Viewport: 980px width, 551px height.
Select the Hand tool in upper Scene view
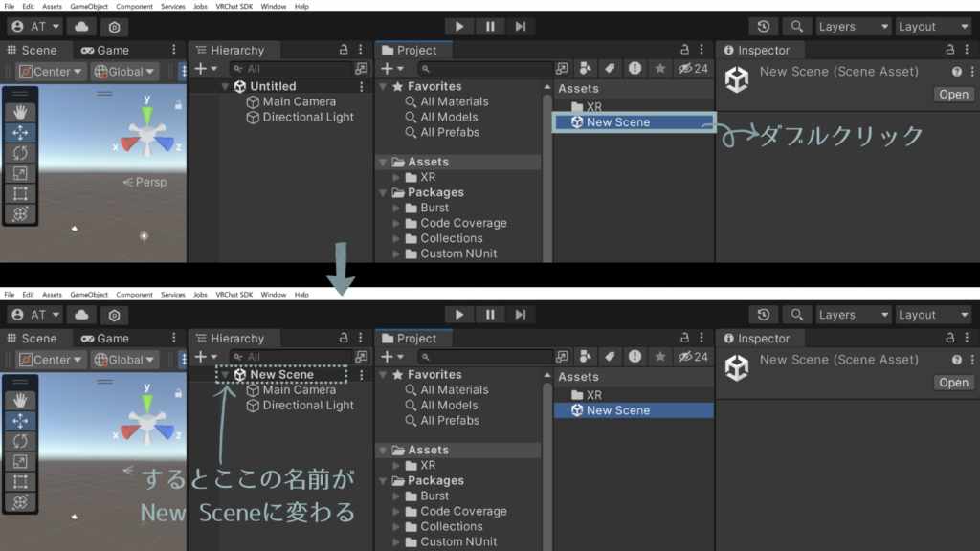[20, 112]
